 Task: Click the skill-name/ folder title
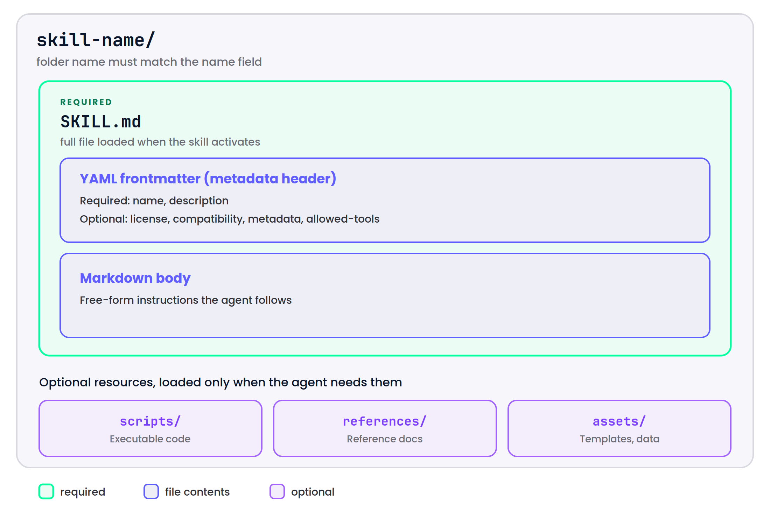tap(96, 40)
